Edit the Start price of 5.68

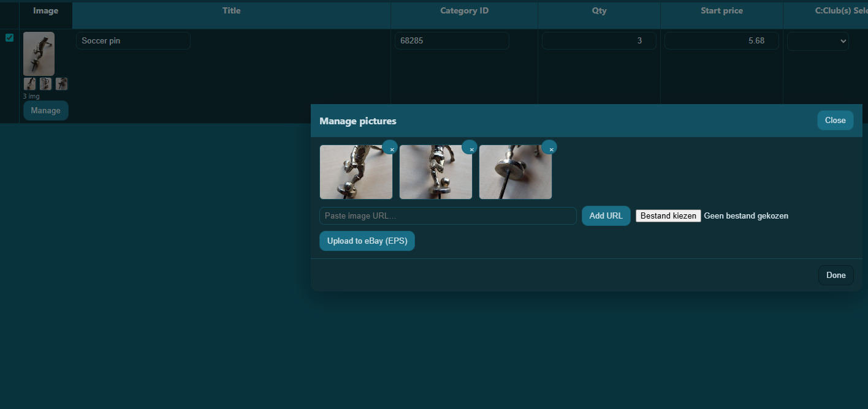coord(721,40)
